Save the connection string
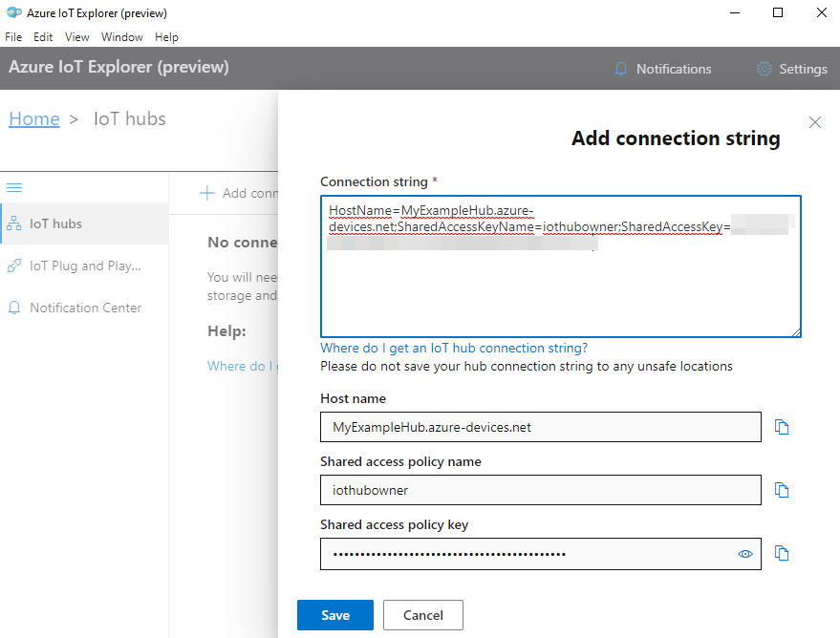Screen dimensions: 840x638 tap(334, 615)
